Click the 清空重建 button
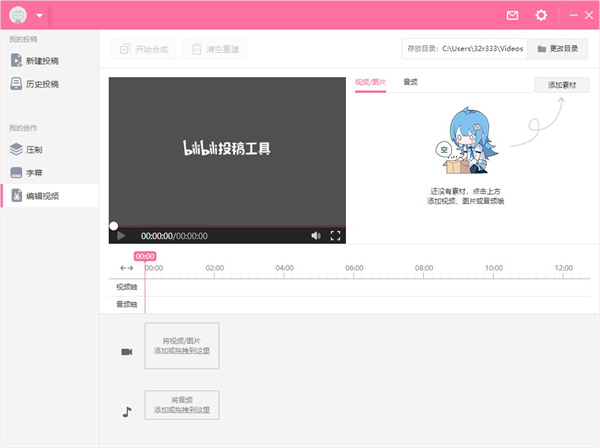Viewport: 600px width, 448px height. (x=214, y=48)
